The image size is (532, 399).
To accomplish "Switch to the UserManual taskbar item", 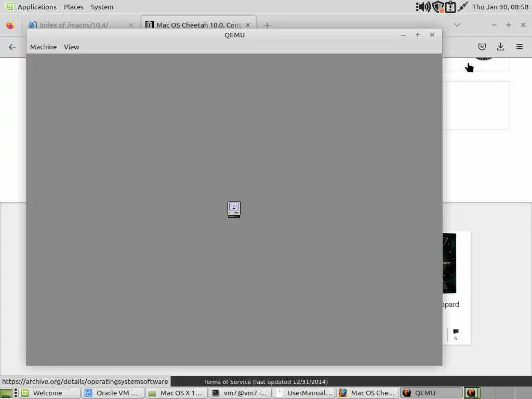I will 303,393.
